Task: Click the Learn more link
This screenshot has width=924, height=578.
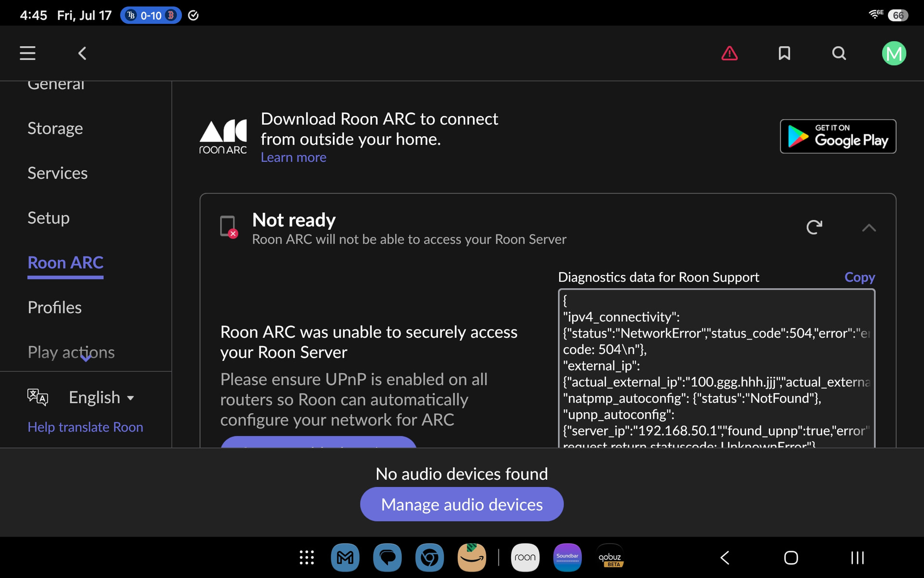Action: (x=294, y=158)
